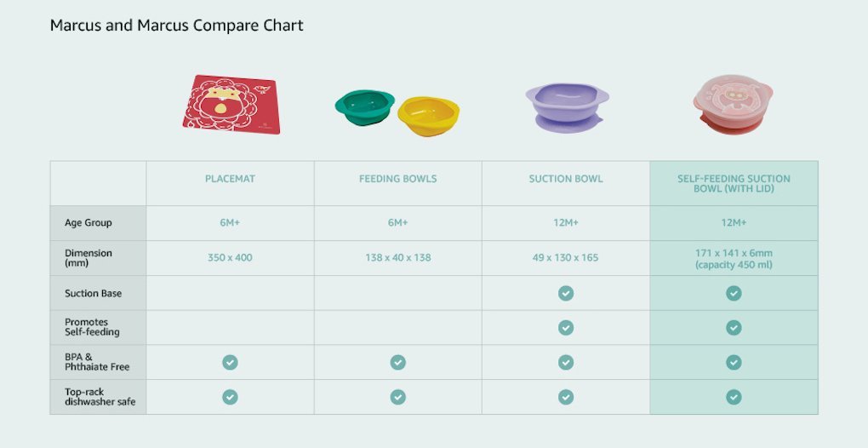
Task: Open the Self-Feeding Suction Bowl (With Lid) header
Action: coord(734,184)
